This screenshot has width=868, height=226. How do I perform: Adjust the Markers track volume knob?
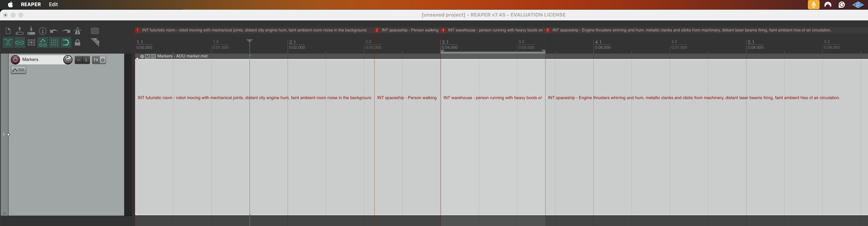(68, 60)
